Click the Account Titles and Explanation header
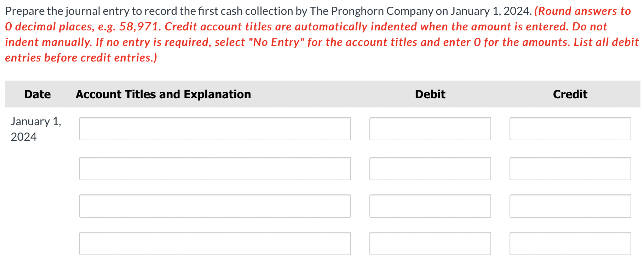644x275 pixels. 163,94
